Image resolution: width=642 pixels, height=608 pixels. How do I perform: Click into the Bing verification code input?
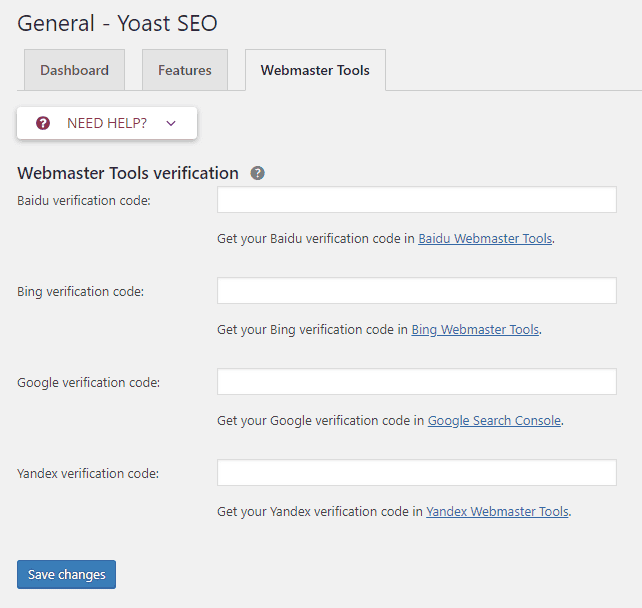(416, 291)
